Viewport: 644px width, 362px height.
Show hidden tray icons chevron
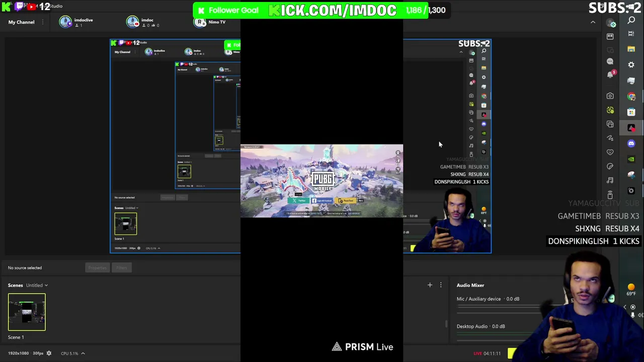(625, 307)
